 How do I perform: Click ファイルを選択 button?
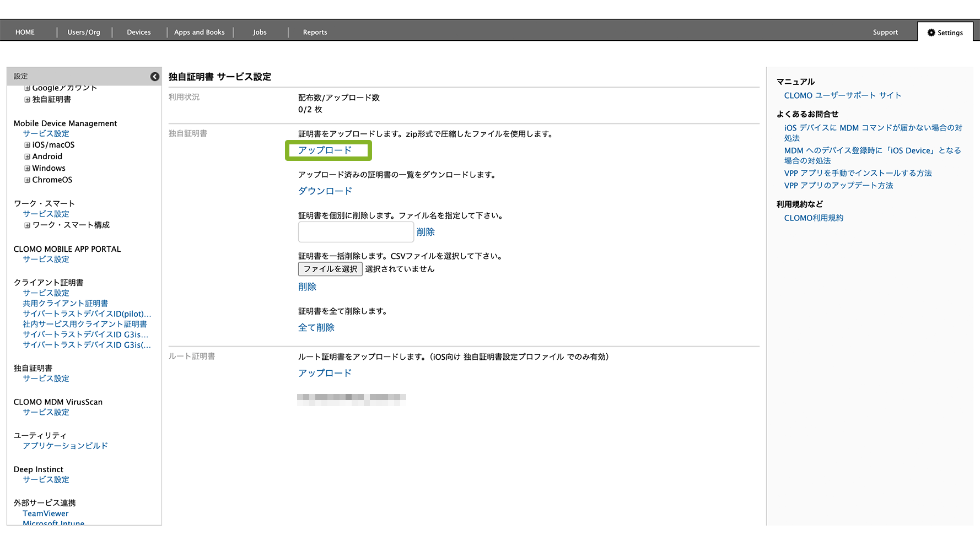tap(330, 269)
